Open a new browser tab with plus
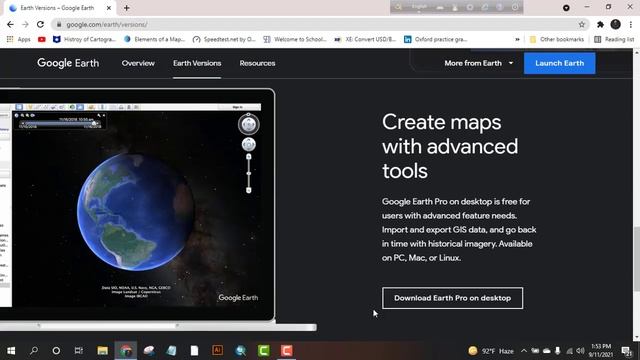640x360 pixels. [127, 8]
